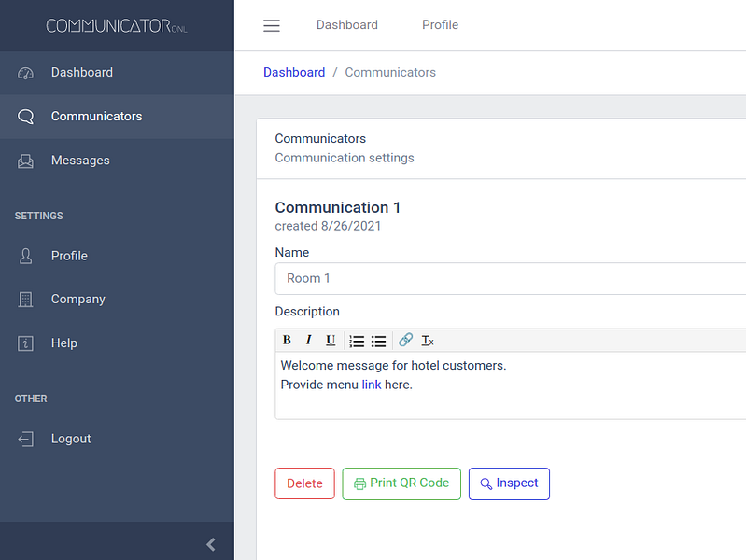Open Help from the sidebar
The height and width of the screenshot is (560, 746).
pyautogui.click(x=117, y=343)
